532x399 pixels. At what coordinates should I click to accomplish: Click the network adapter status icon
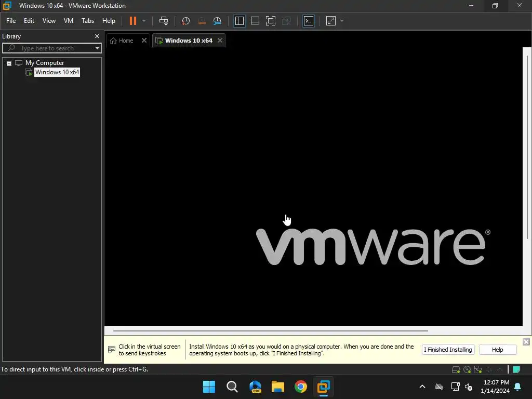[478, 369]
